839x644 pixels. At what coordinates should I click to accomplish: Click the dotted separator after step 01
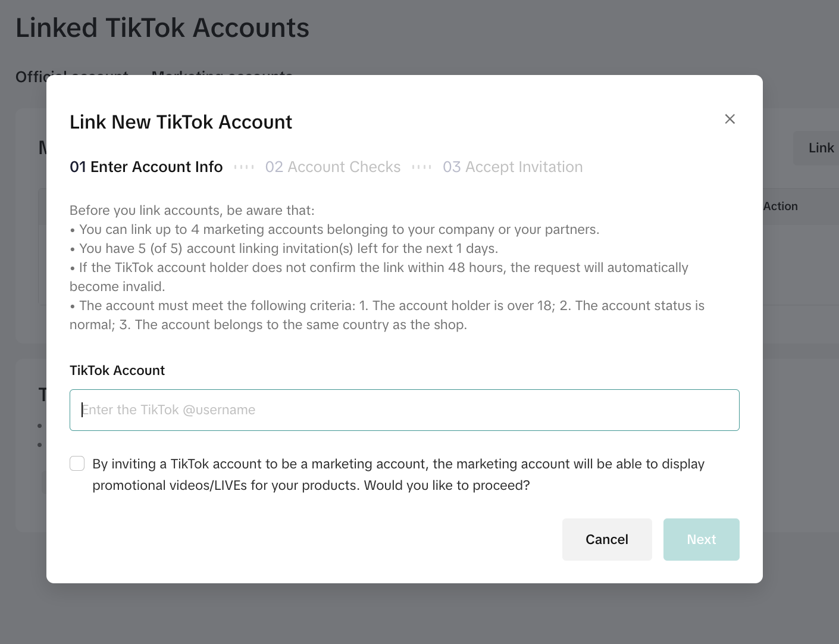pyautogui.click(x=244, y=167)
